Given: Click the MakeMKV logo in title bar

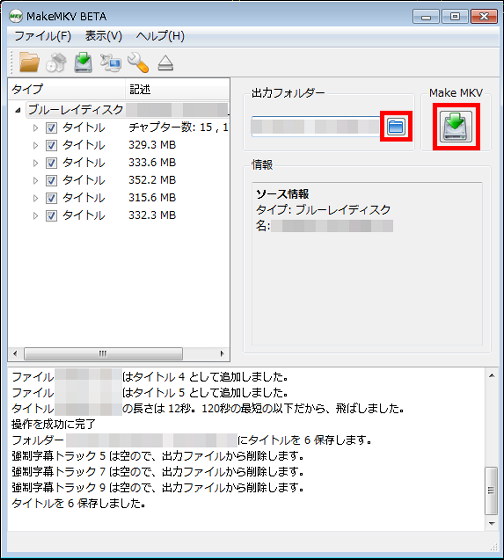Looking at the screenshot, I should (x=16, y=16).
